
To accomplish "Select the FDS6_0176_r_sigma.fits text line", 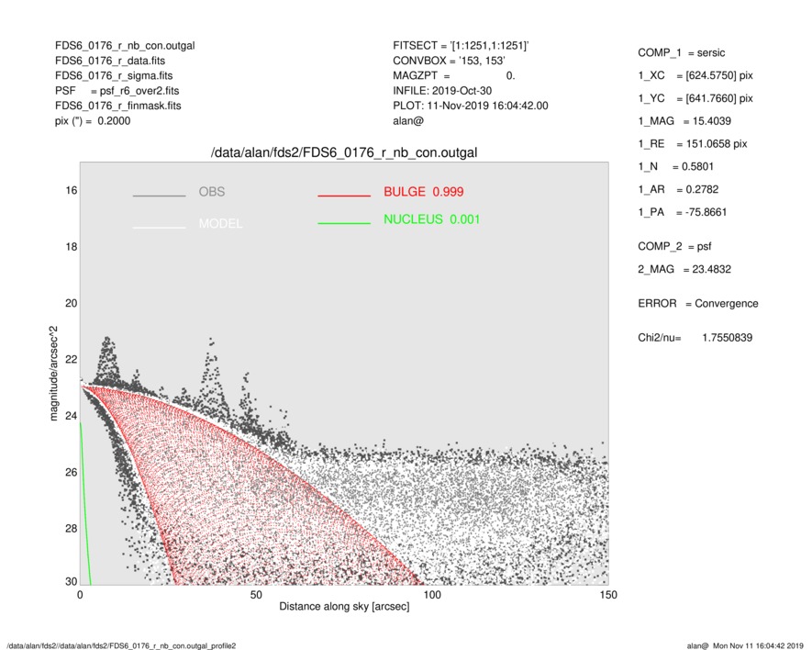I will pyautogui.click(x=114, y=75).
